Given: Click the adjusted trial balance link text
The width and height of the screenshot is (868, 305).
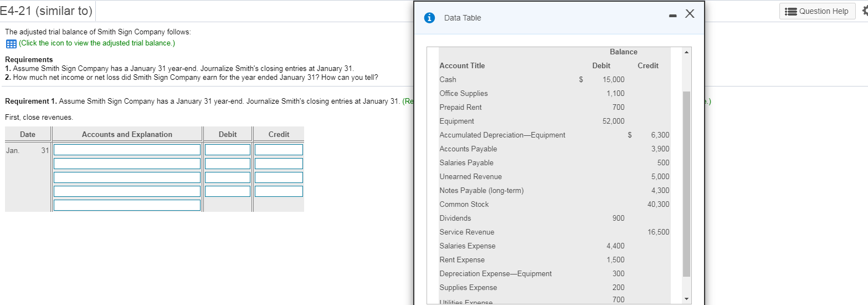Looking at the screenshot, I should point(97,43).
